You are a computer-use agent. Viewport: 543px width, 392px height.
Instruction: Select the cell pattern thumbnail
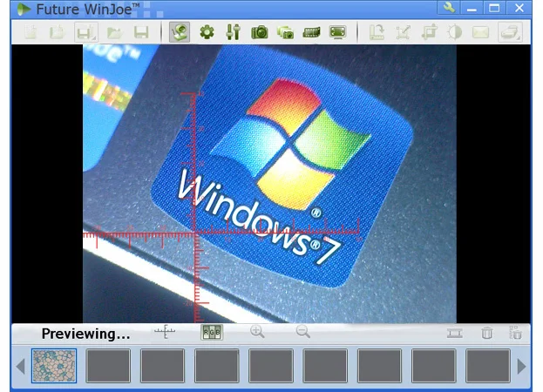tap(54, 366)
